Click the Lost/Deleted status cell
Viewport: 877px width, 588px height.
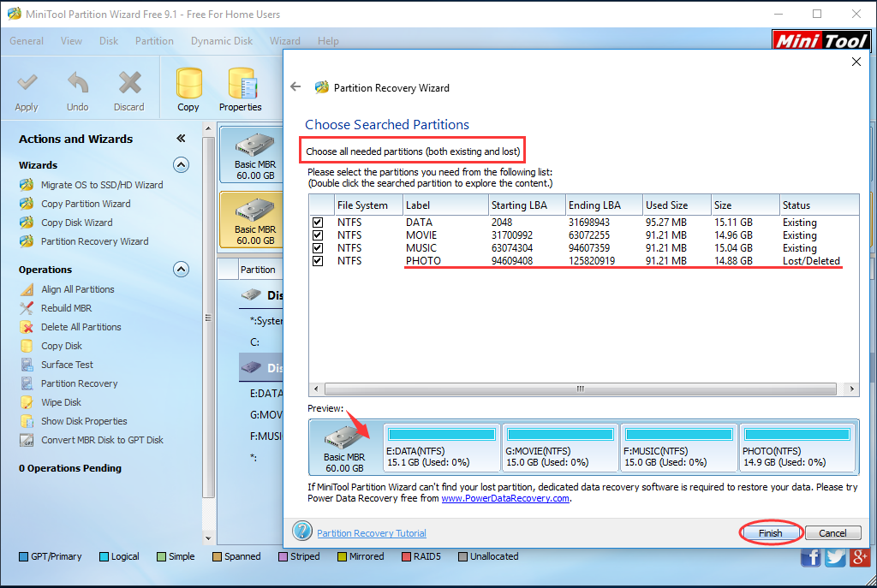pos(811,261)
